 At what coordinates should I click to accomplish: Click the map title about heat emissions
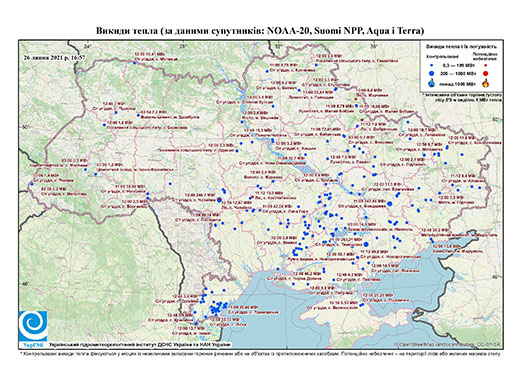point(260,31)
